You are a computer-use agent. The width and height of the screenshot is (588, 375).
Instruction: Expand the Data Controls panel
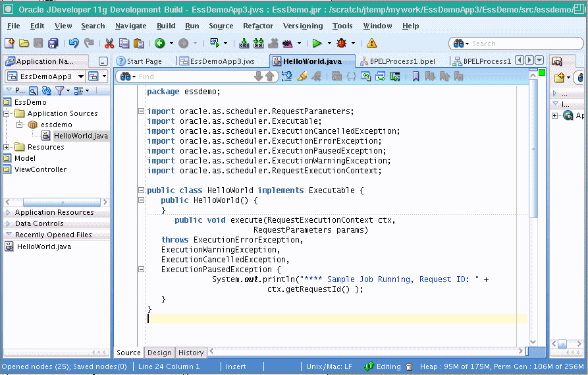click(x=8, y=223)
